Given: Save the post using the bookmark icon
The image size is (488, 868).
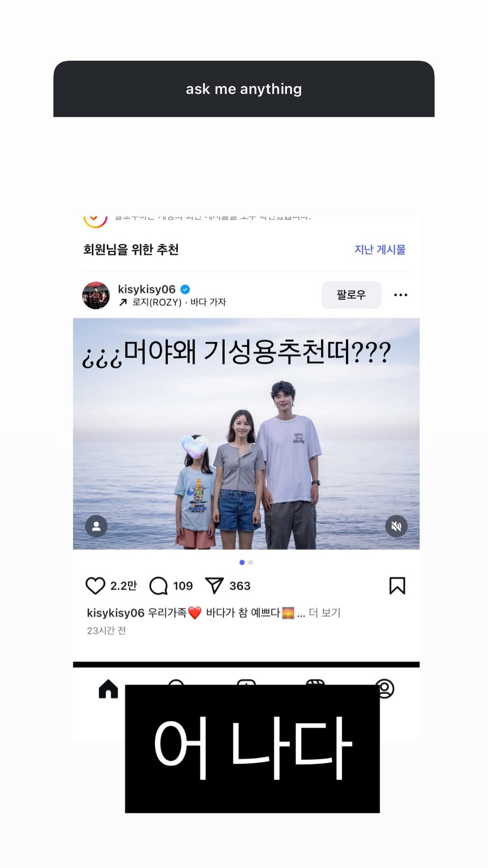Looking at the screenshot, I should [397, 585].
